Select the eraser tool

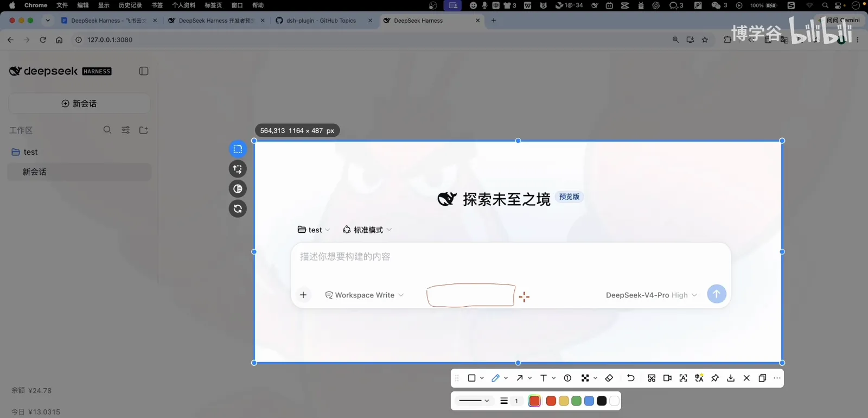click(609, 378)
